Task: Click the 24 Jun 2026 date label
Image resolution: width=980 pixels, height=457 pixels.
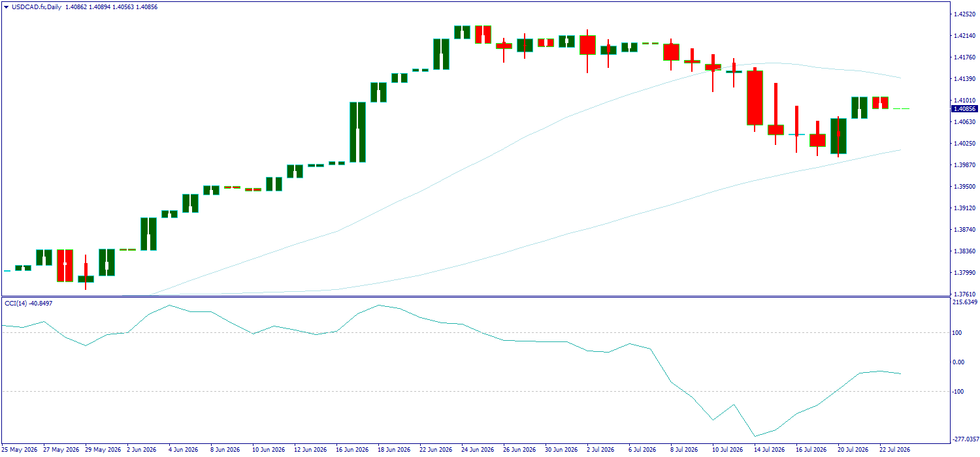Action: pos(478,450)
